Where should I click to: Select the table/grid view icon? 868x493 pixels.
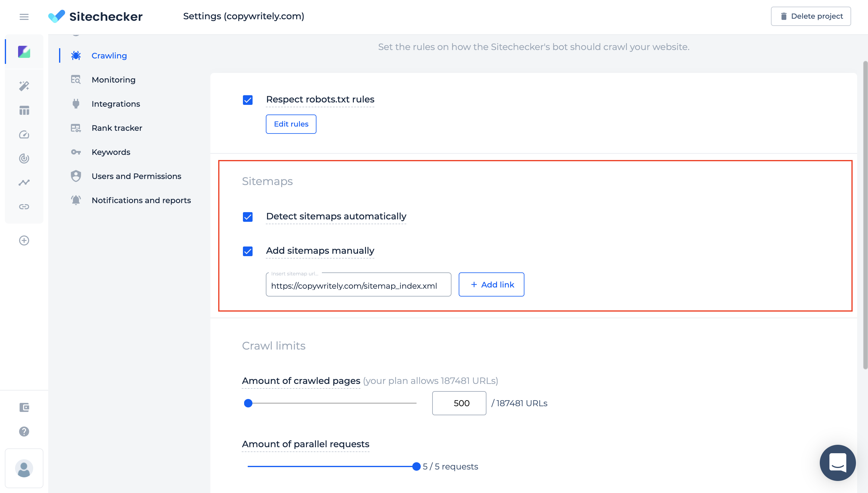(24, 110)
